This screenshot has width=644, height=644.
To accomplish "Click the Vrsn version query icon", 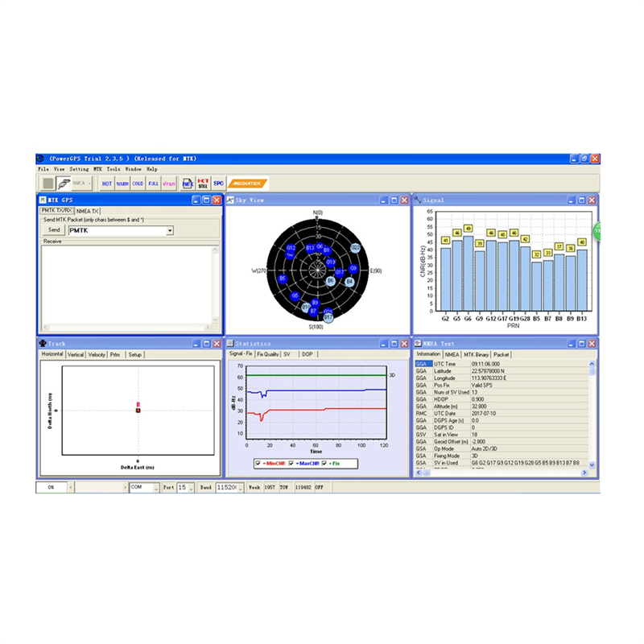I will [168, 184].
